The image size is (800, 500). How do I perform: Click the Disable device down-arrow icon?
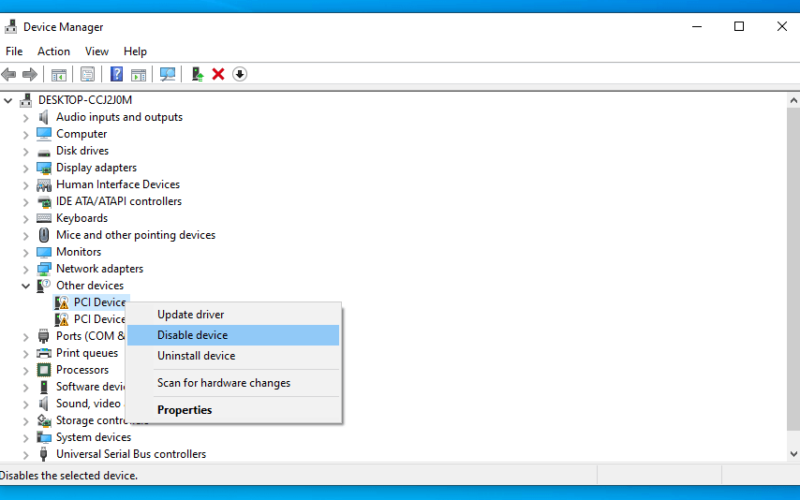239,74
